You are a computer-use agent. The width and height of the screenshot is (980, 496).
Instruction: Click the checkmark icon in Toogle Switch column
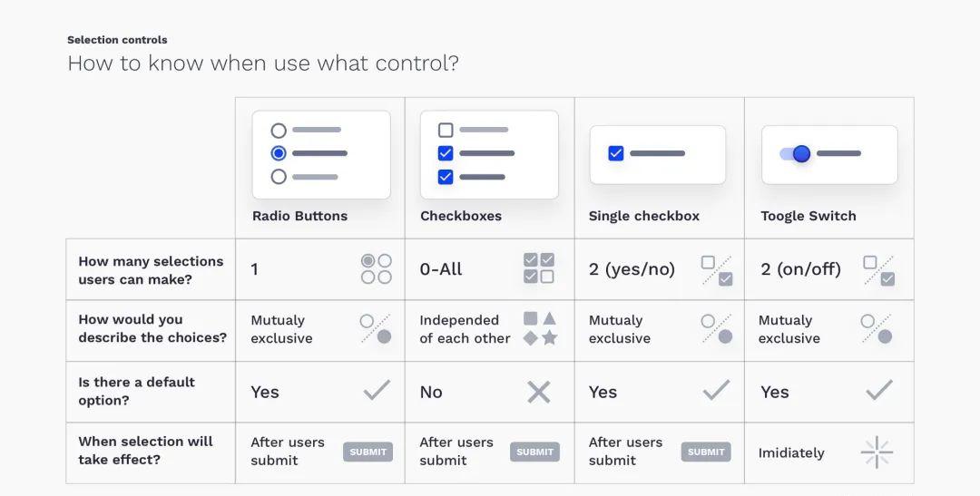(879, 390)
